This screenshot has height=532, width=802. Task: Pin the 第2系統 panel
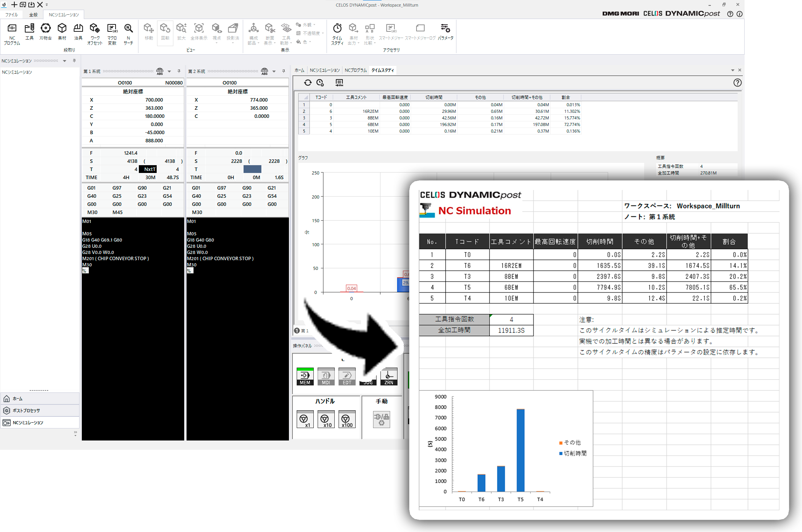[283, 71]
